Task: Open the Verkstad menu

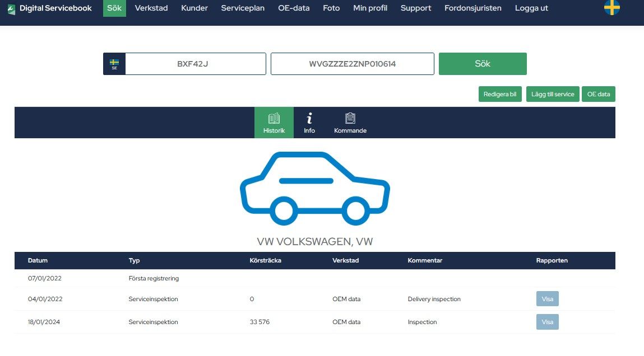Action: point(151,8)
